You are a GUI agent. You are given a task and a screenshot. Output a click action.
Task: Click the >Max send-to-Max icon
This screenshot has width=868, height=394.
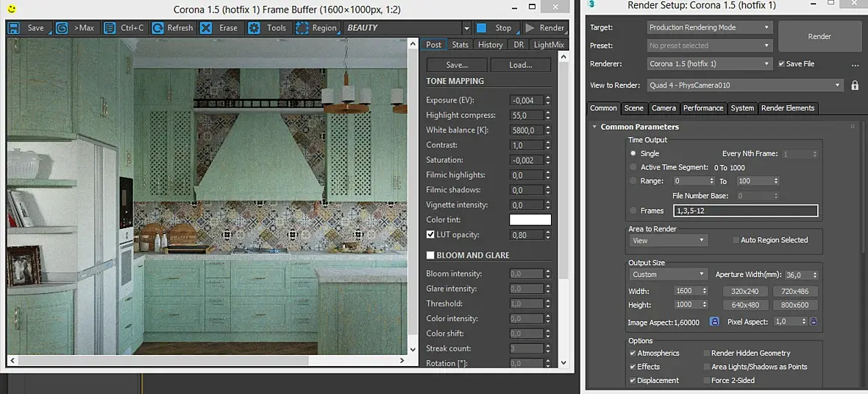(x=62, y=28)
